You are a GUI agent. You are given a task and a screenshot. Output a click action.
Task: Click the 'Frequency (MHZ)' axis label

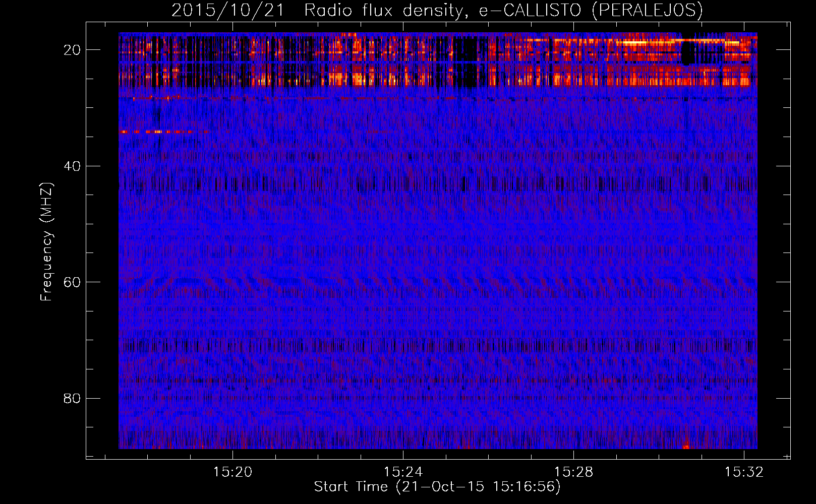46,242
